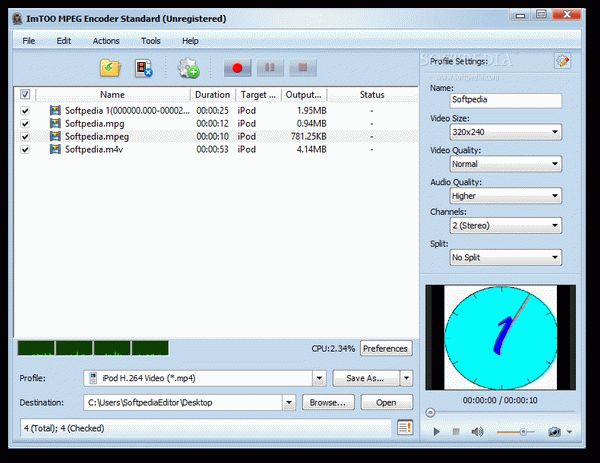Open the Video Quality dropdown
Image resolution: width=600 pixels, height=463 pixels.
[505, 164]
